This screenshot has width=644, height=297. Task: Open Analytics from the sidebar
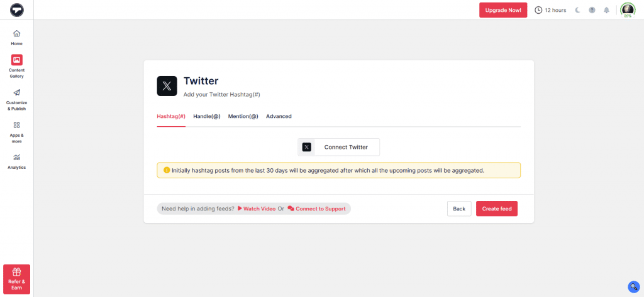17,161
